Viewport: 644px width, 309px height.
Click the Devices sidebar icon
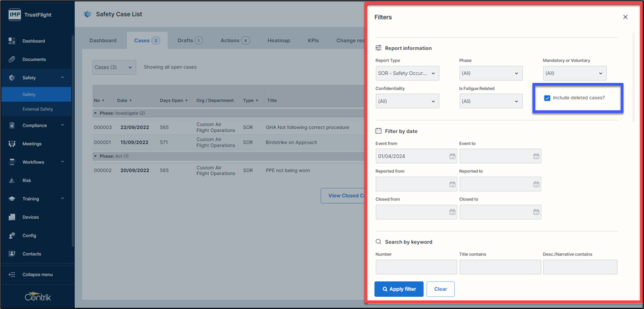tap(12, 217)
